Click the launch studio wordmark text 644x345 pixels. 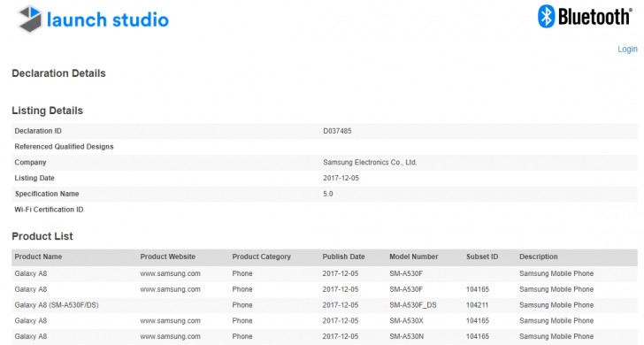(x=108, y=19)
